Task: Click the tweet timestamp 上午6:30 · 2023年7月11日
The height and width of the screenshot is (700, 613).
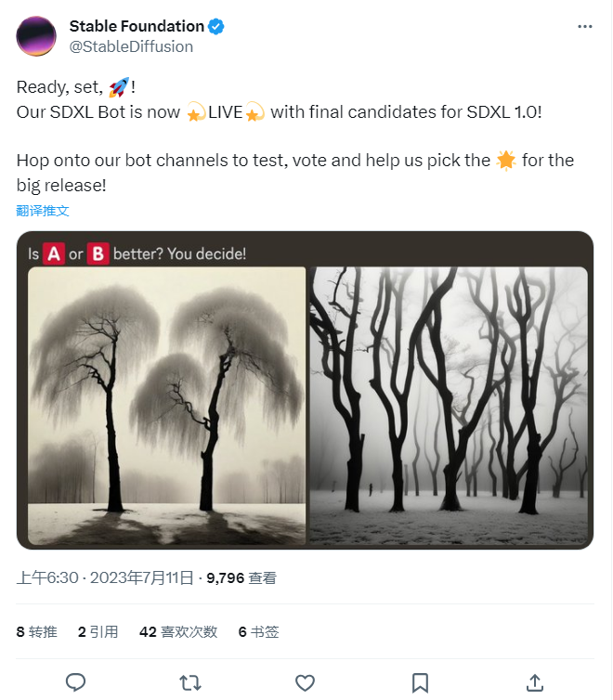Action: 107,577
